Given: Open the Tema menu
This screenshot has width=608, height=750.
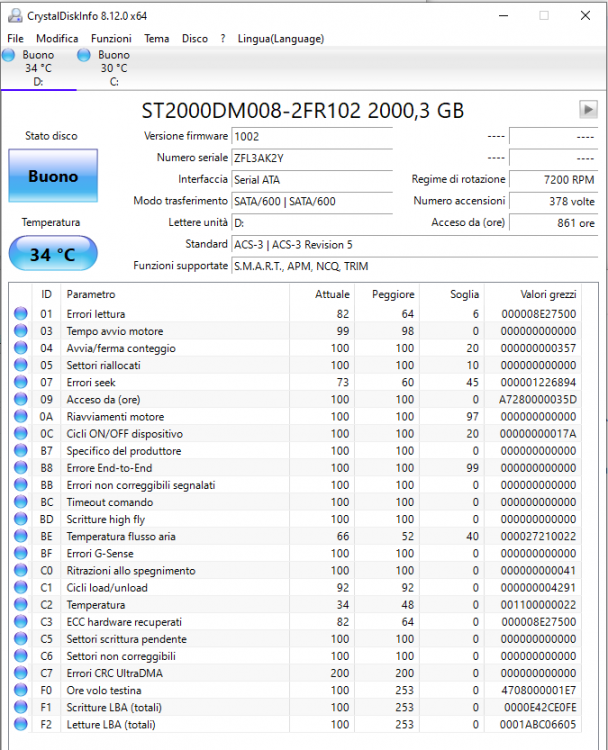Looking at the screenshot, I should coord(156,38).
